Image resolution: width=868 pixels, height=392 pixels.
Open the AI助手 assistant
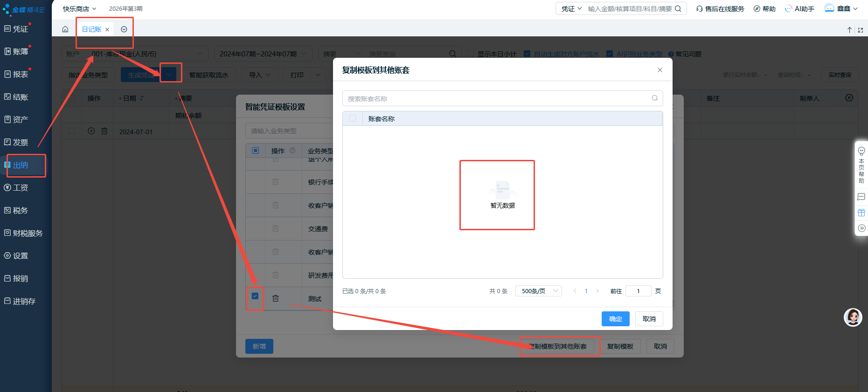pos(799,9)
